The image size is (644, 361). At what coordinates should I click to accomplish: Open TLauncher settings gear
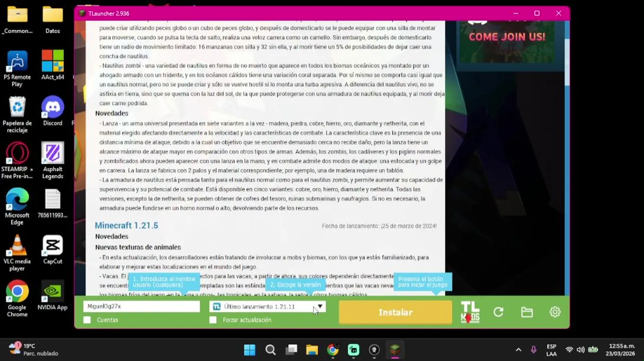(x=555, y=312)
